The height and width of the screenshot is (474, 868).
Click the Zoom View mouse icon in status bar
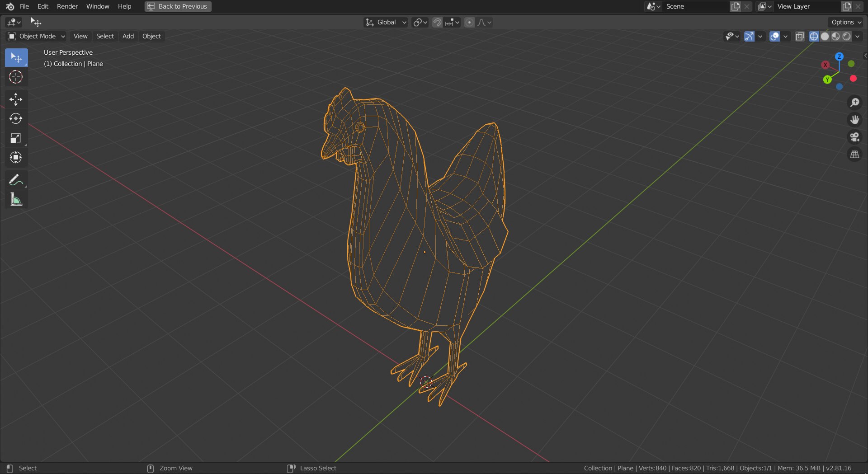click(x=151, y=468)
